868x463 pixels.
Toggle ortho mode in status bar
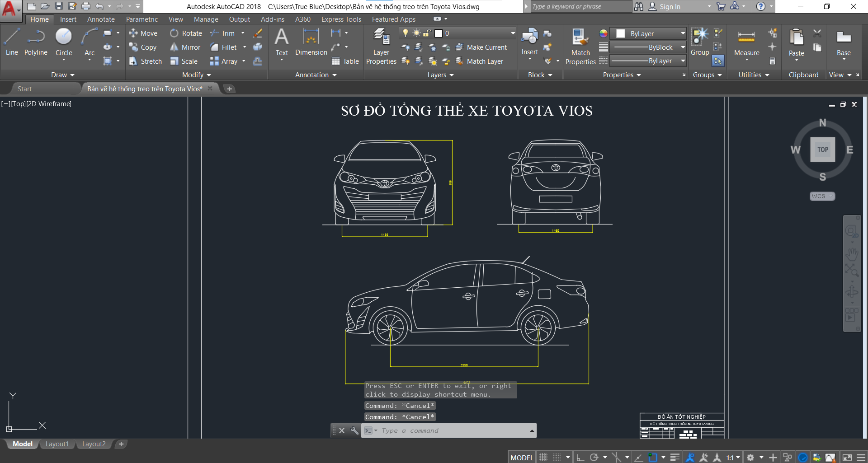coord(580,457)
